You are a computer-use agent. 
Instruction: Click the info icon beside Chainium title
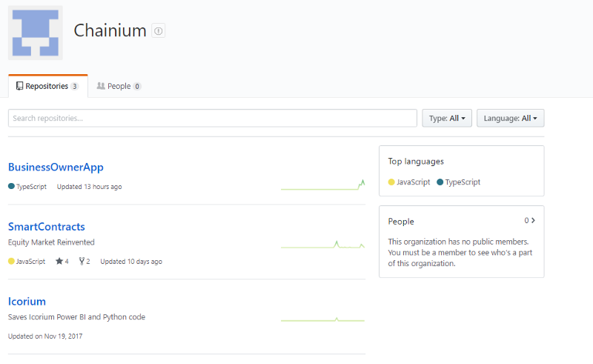coord(158,30)
